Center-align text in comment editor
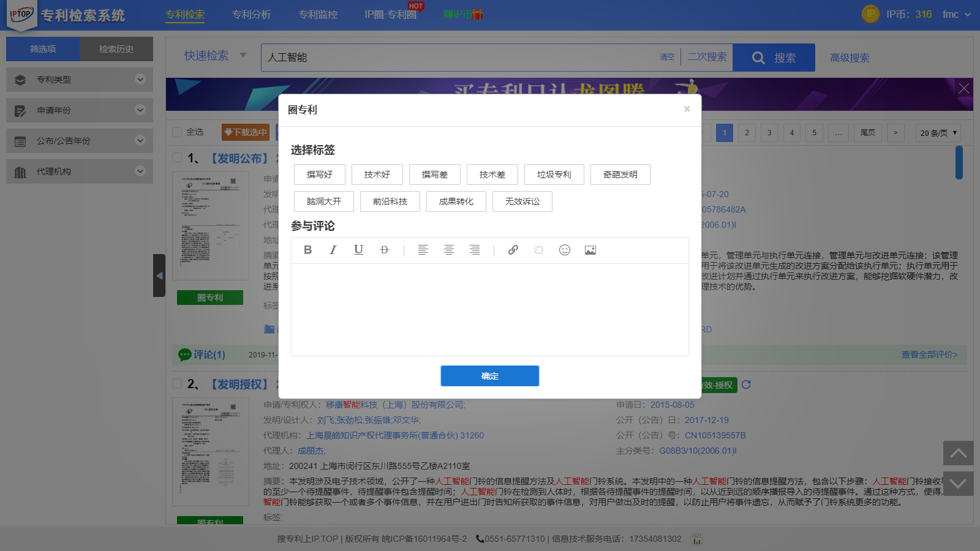This screenshot has width=980, height=551. (449, 250)
